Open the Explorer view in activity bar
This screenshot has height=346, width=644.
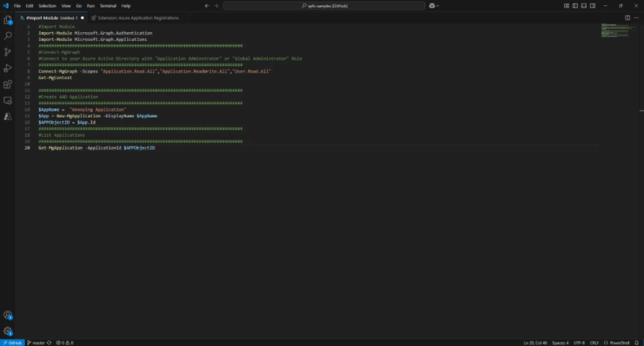point(8,20)
